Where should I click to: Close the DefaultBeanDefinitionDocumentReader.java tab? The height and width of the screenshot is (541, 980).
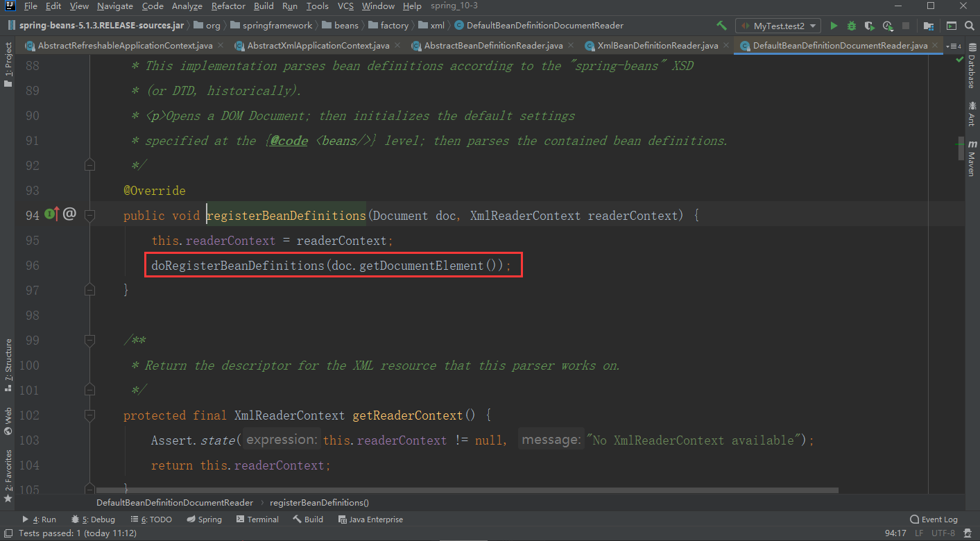click(x=936, y=46)
